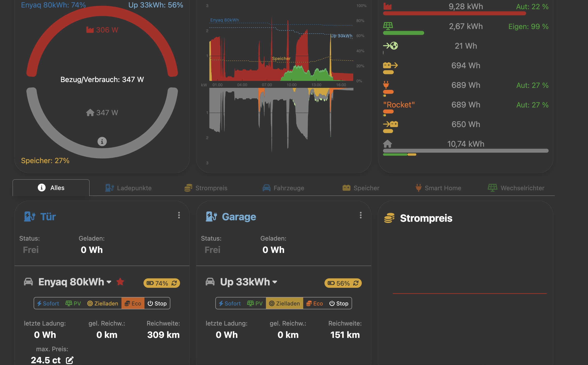This screenshot has width=588, height=365.
Task: Set Up 33kWh mode to Eco
Action: (x=314, y=303)
